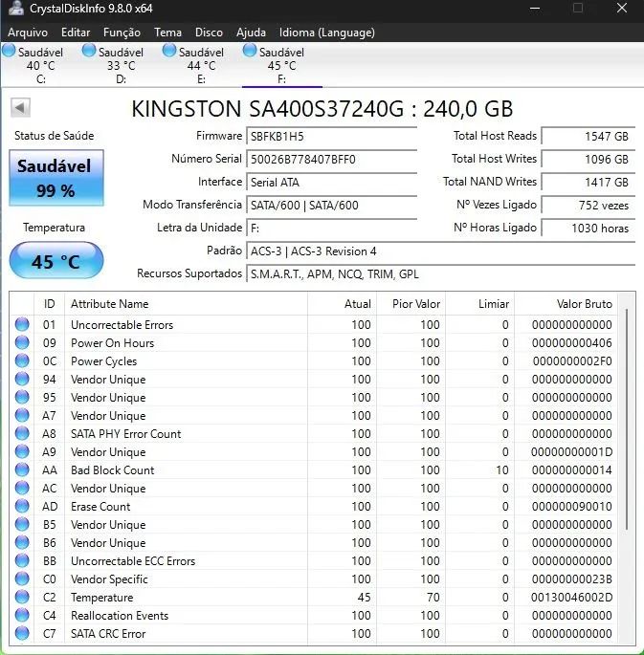Click the Attribute Name column header
The image size is (644, 655).
pos(186,304)
